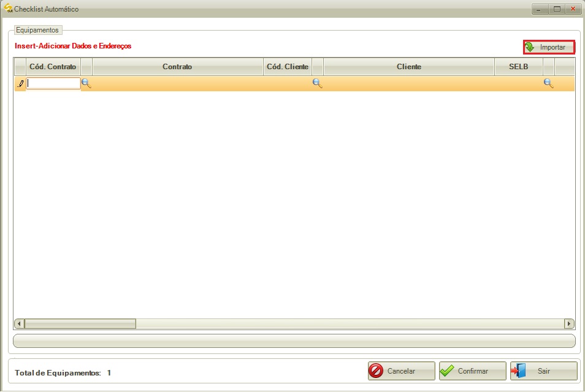Select the Equipamentos tab label
585x392 pixels.
tap(37, 30)
